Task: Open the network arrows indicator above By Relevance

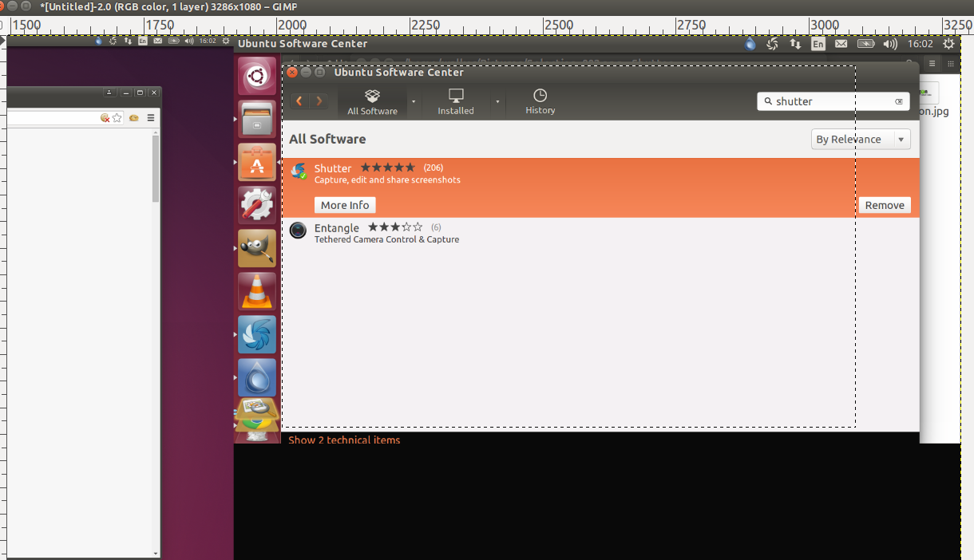Action: coord(795,44)
